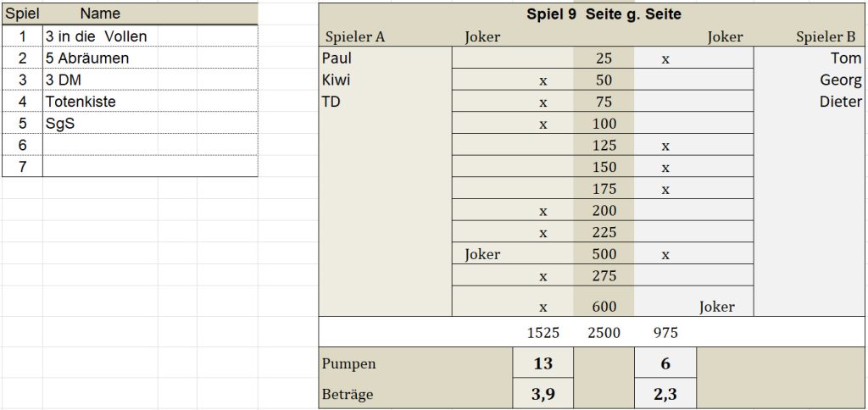Image resolution: width=868 pixels, height=410 pixels.
Task: Select the empty name cell for Spiel 7
Action: [150, 166]
